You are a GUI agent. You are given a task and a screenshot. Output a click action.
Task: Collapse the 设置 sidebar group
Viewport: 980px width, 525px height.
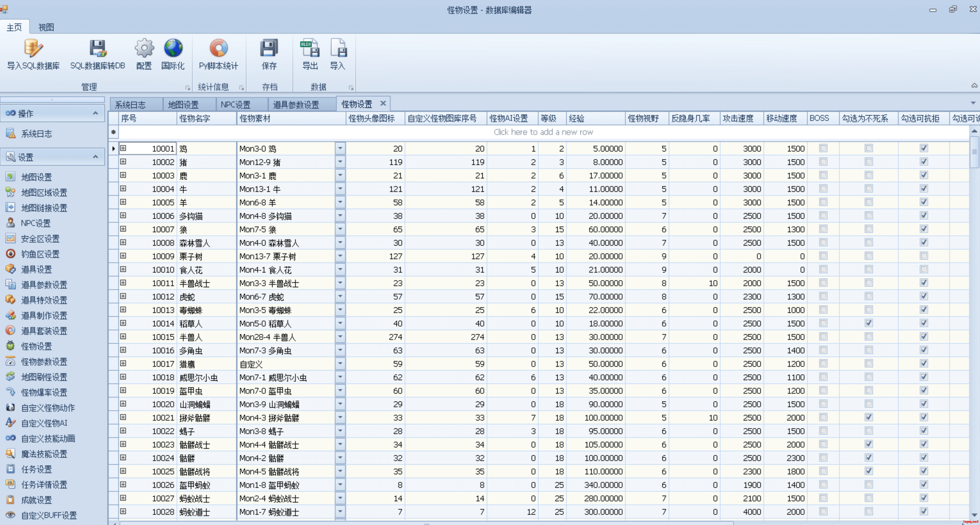click(95, 157)
